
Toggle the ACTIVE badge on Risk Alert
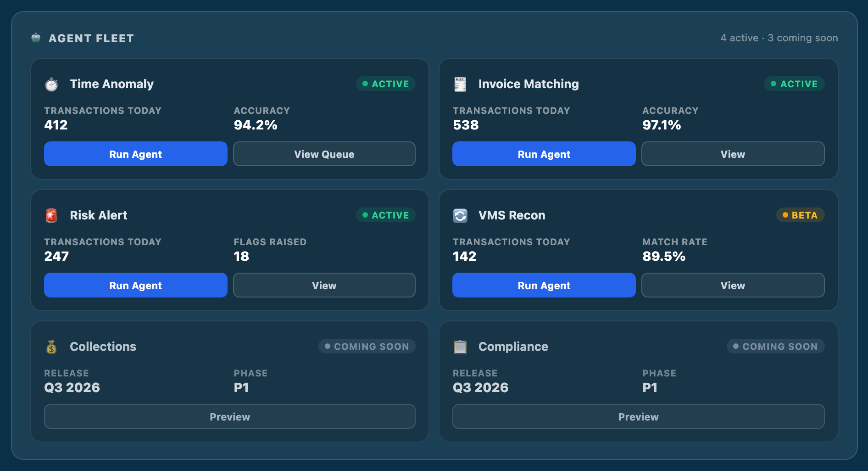pos(386,215)
